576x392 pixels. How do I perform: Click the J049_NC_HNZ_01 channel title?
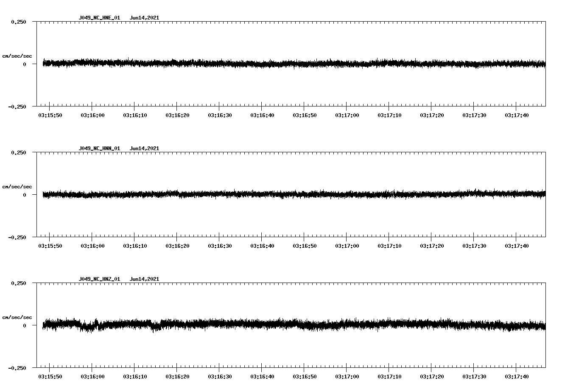point(99,279)
